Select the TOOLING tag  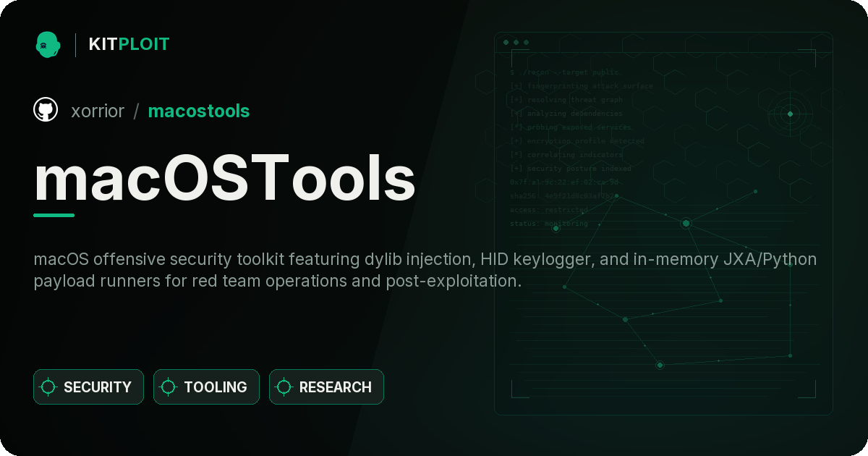[x=206, y=387]
